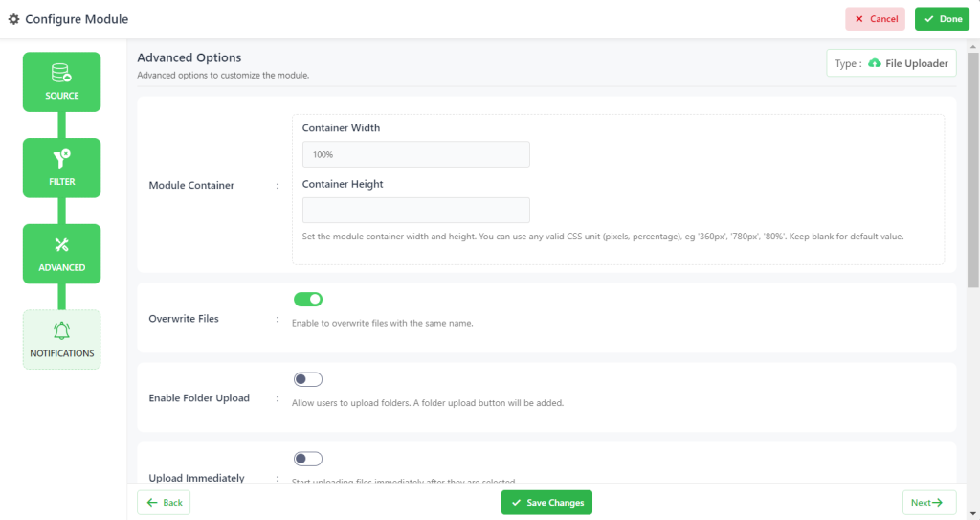Go Back to the previous step
The width and height of the screenshot is (980, 520).
(164, 503)
